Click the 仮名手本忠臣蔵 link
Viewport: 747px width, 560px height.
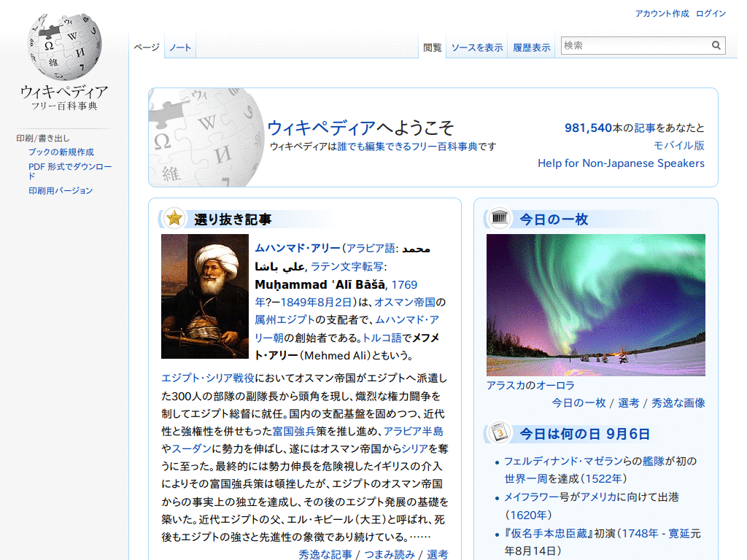tap(549, 533)
